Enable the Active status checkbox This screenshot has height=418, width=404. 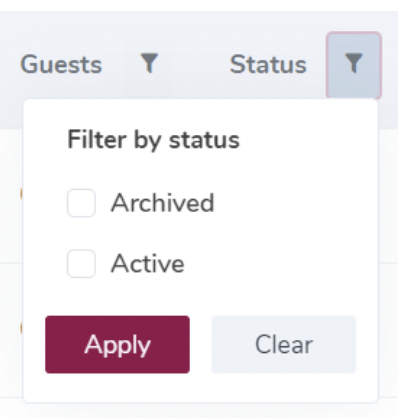(81, 263)
